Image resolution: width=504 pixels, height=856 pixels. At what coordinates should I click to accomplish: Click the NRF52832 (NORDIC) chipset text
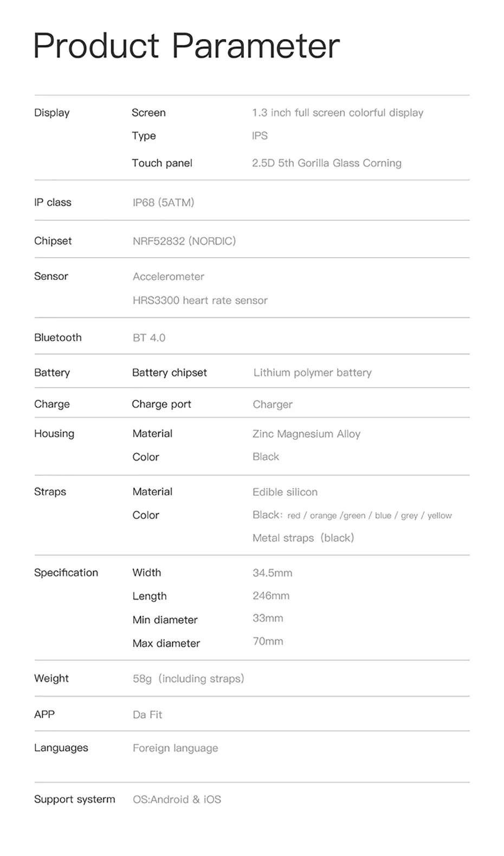(184, 241)
